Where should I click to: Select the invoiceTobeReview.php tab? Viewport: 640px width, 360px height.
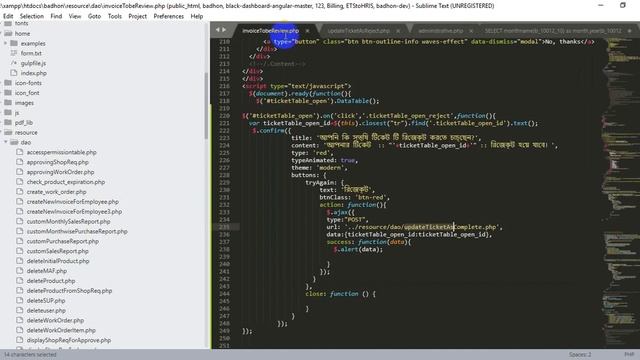[x=270, y=31]
